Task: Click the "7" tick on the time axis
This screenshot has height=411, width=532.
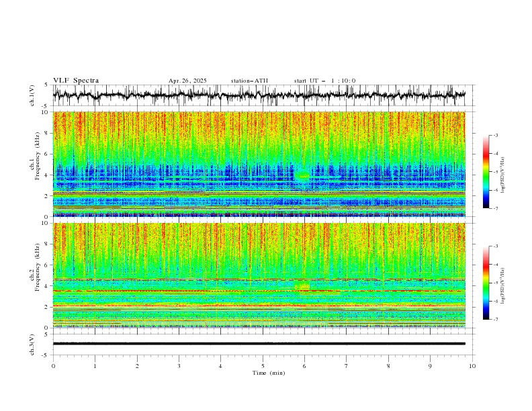Action: point(347,366)
